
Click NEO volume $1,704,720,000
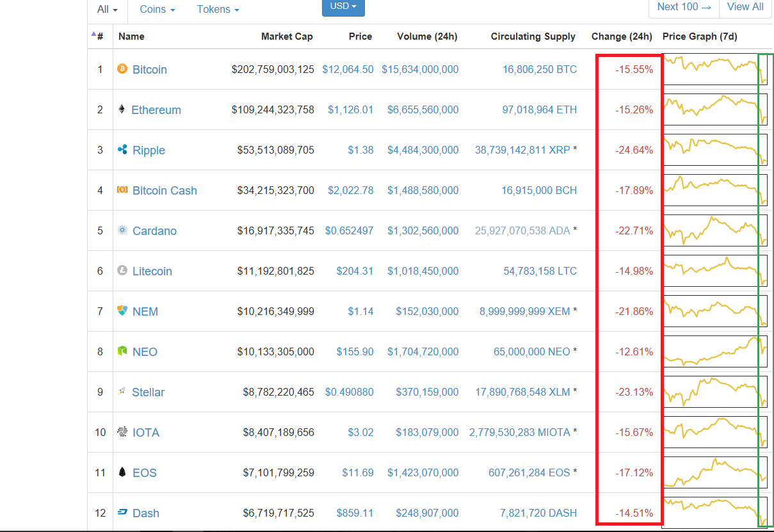423,351
